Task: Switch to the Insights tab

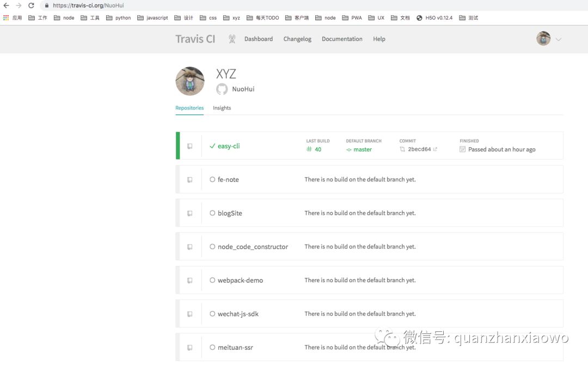Action: click(x=222, y=108)
